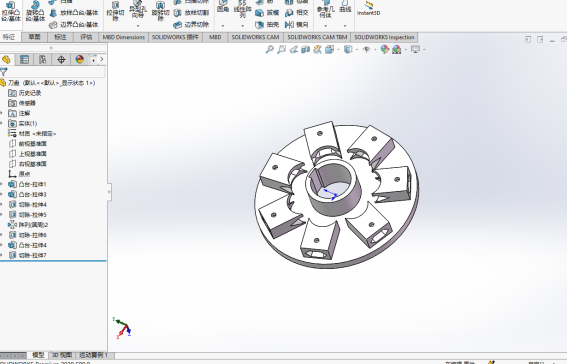Enable Instant3D in the ribbon
This screenshot has width=567, height=364.
pyautogui.click(x=368, y=9)
